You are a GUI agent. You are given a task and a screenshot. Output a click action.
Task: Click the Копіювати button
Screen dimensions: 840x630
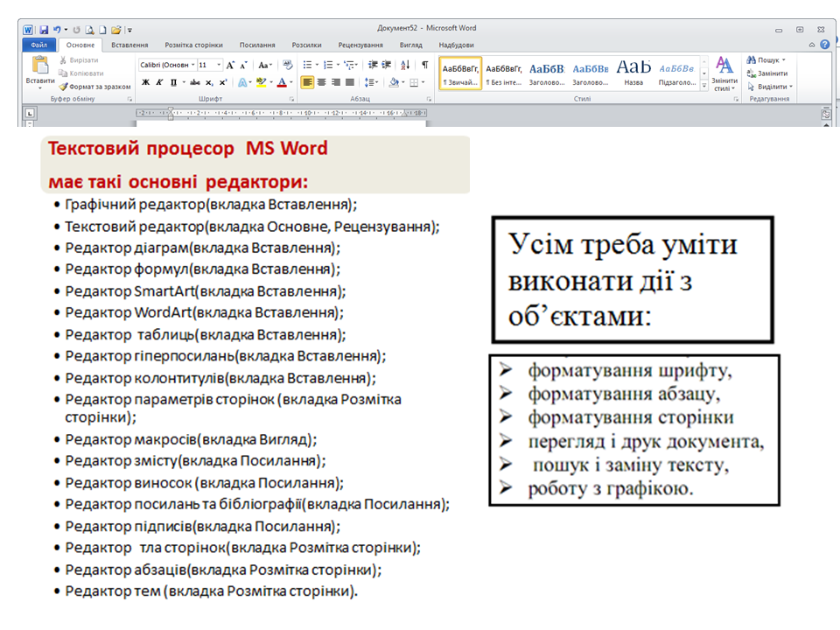click(80, 73)
